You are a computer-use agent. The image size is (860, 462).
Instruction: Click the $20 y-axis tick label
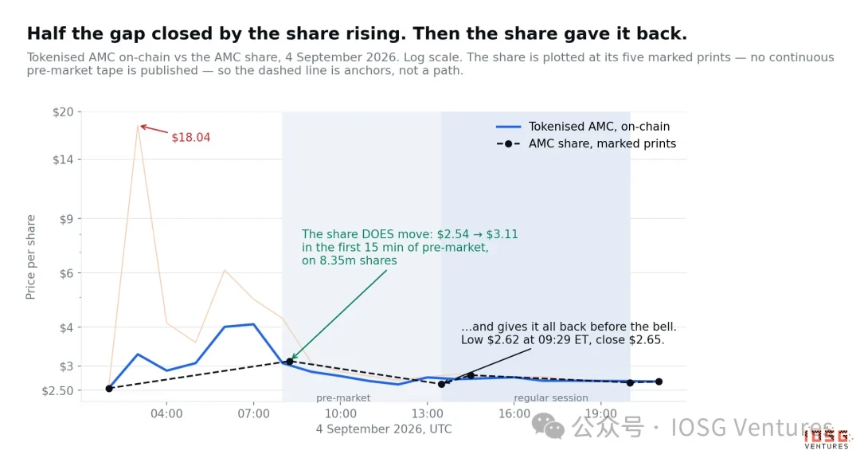tap(63, 112)
